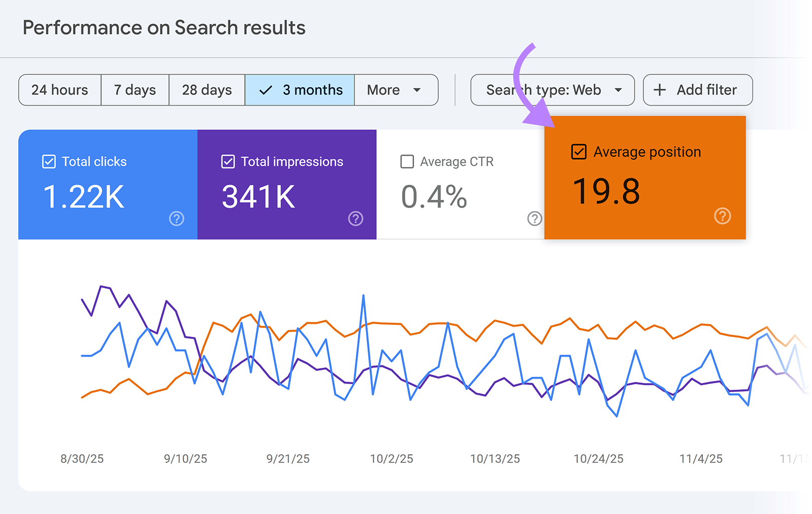Viewport: 812px width, 514px height.
Task: Enable the Average CTR checkbox
Action: tap(407, 161)
